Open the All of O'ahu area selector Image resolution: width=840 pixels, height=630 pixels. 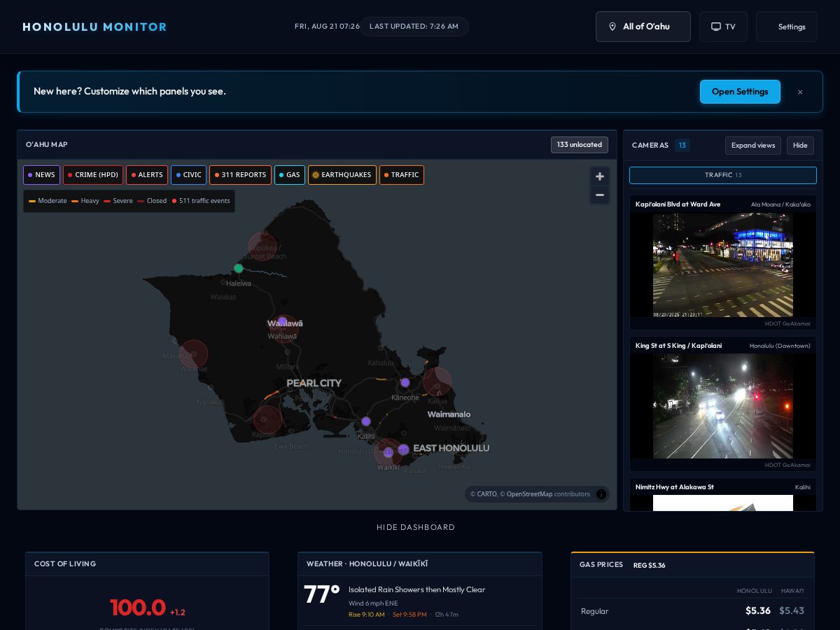click(643, 27)
